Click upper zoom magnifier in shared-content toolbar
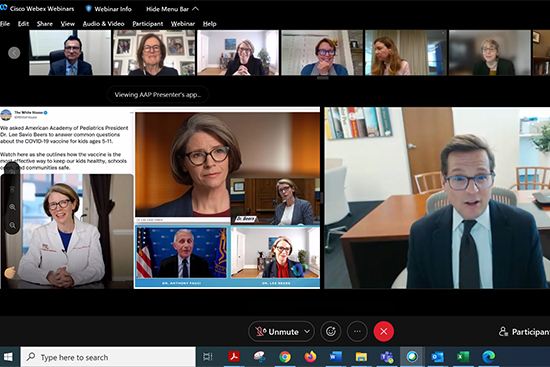550x367 pixels. (x=12, y=207)
